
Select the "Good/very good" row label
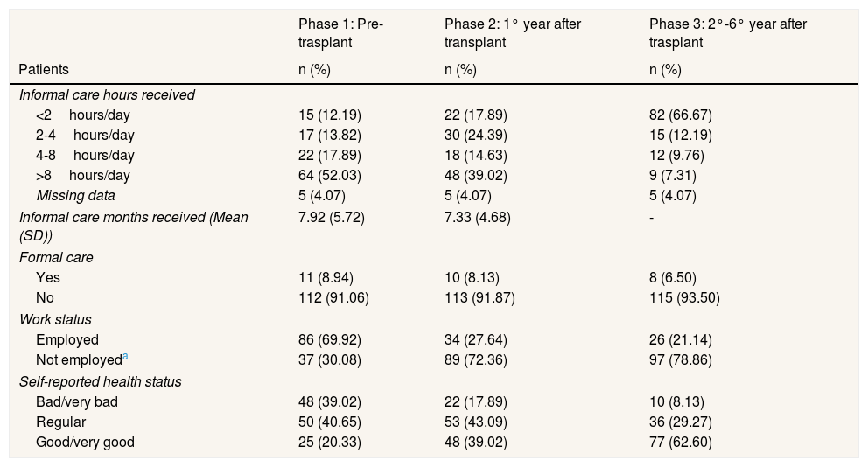tap(85, 443)
